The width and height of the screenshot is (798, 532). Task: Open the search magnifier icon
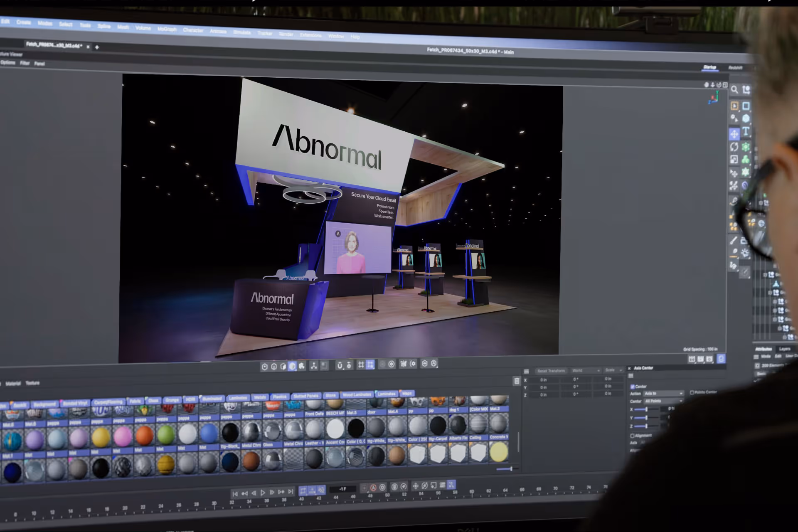click(734, 89)
